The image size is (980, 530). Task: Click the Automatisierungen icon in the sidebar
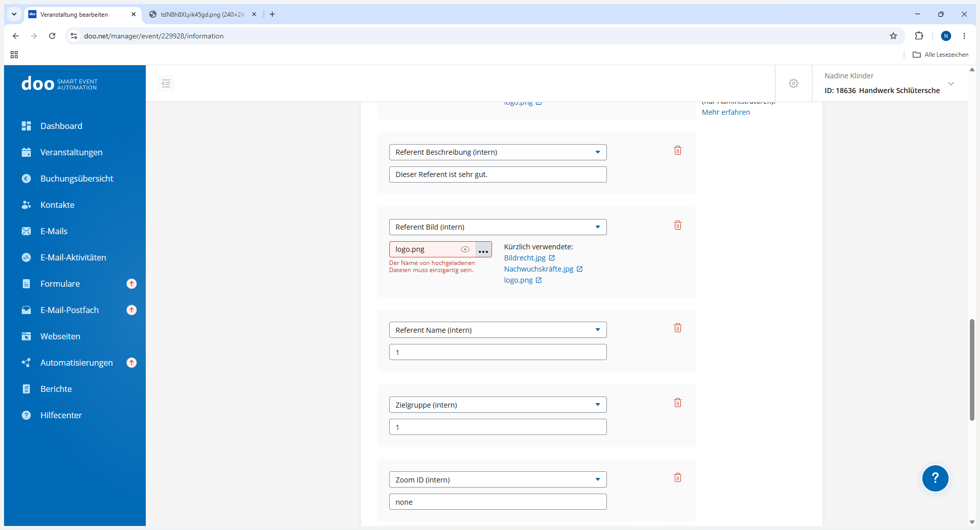pos(26,363)
